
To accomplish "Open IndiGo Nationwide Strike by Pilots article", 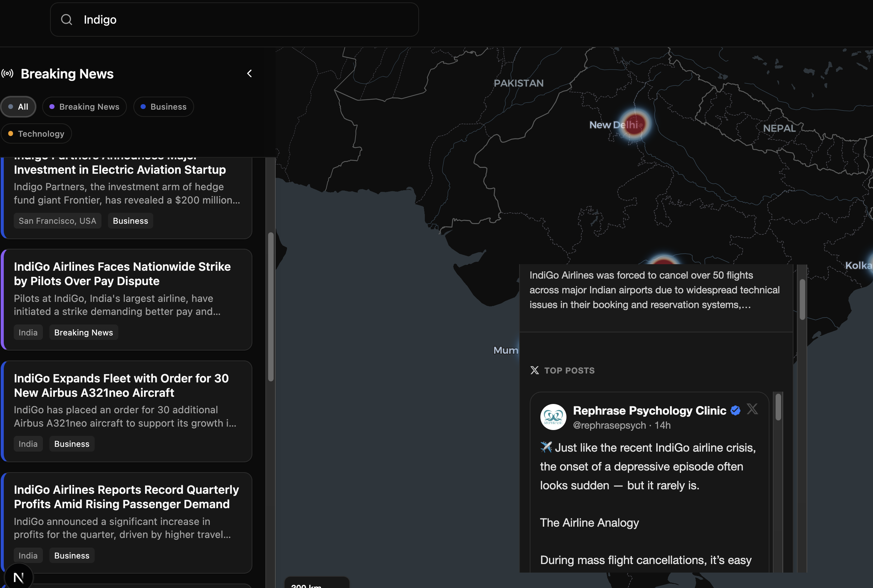I will (x=122, y=274).
